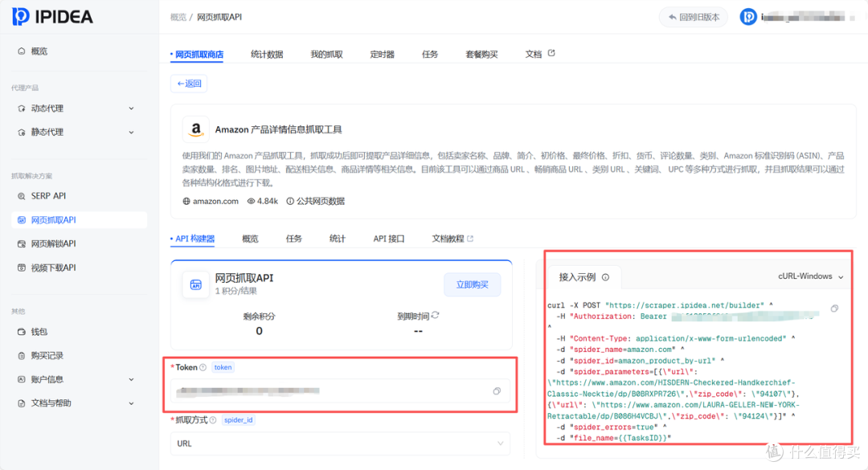Viewport: 868px width, 470px height.
Task: Expand the 静态代理 menu chevron
Action: (x=131, y=133)
